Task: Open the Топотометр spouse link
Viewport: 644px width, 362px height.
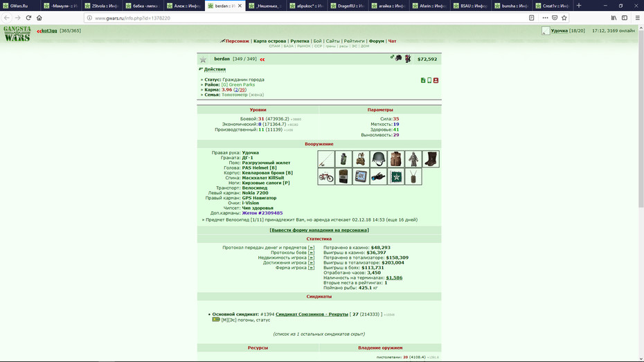Action: (235, 94)
